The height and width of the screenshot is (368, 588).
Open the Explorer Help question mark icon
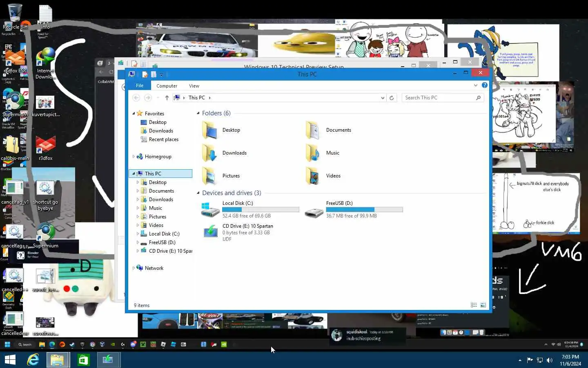[484, 85]
